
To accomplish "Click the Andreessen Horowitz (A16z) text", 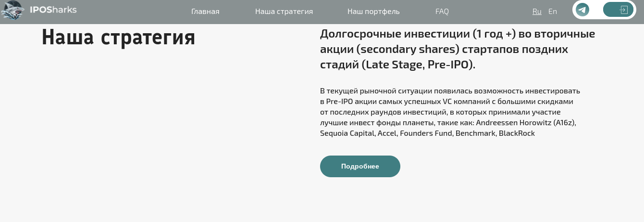I will point(526,123).
